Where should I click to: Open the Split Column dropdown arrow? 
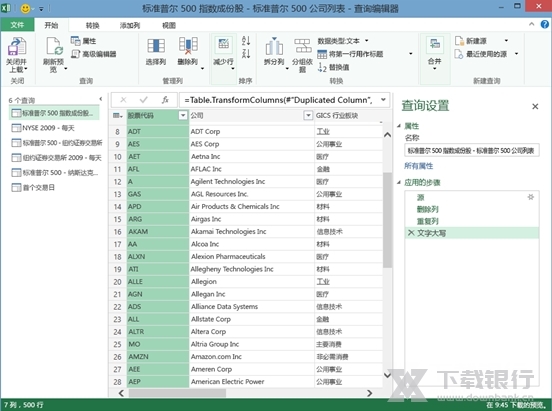(287, 68)
